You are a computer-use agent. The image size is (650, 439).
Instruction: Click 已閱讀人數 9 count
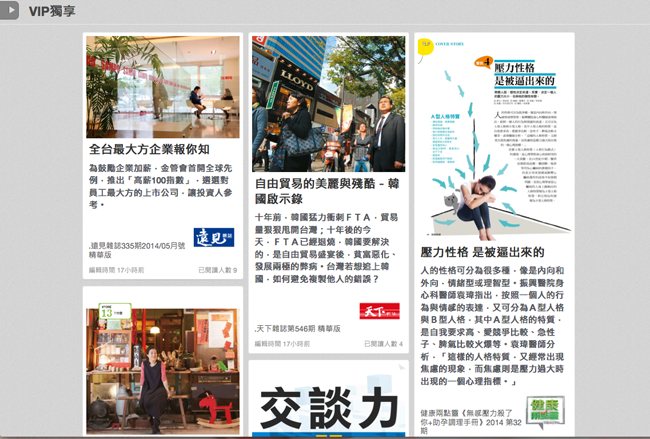[x=218, y=270]
